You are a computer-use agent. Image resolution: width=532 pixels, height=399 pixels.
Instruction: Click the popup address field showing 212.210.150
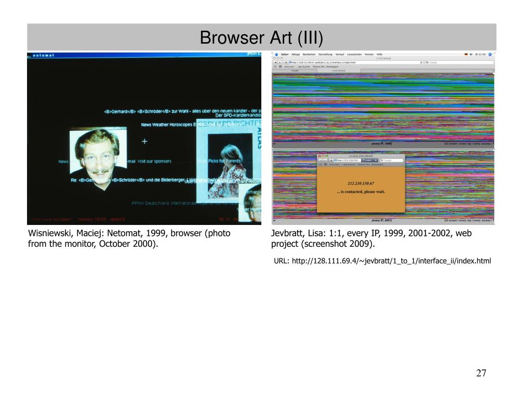click(x=347, y=160)
